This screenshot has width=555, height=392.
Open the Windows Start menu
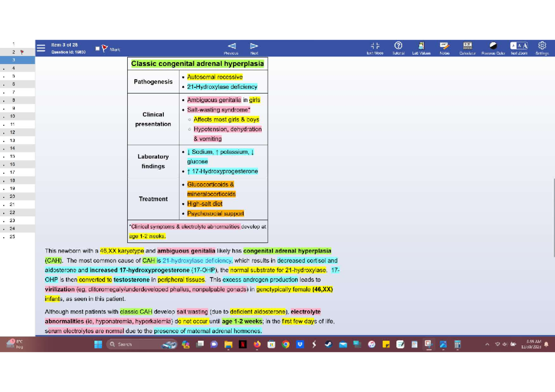[x=98, y=344]
